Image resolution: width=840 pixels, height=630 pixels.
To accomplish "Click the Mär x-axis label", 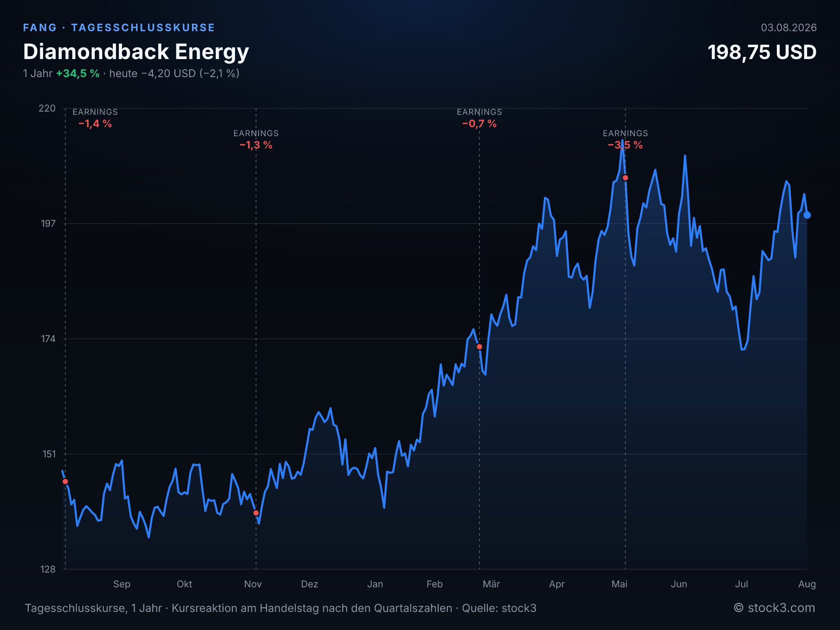I will click(x=491, y=584).
